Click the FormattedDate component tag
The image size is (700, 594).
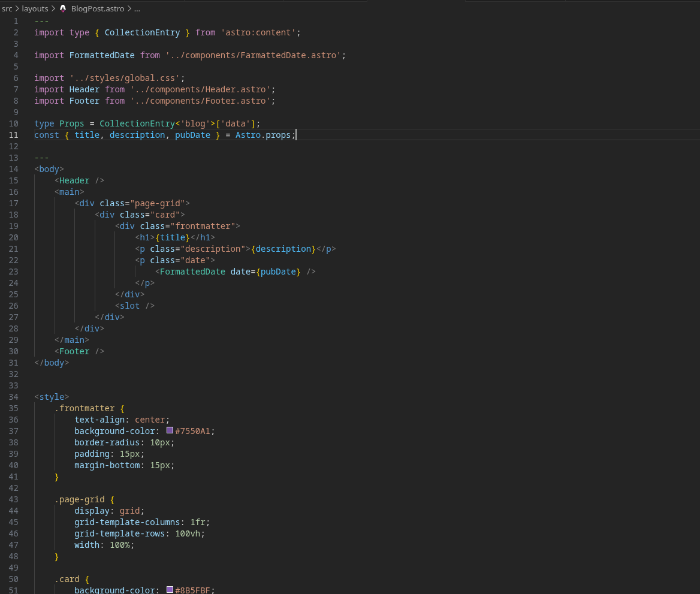192,272
